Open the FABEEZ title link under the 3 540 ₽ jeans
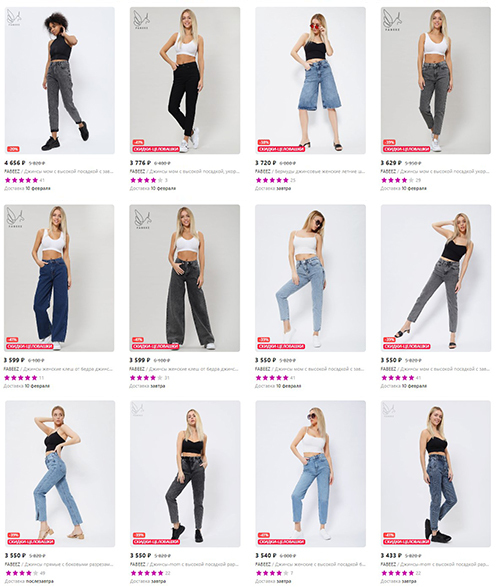This screenshot has width=496, height=587. tap(310, 564)
